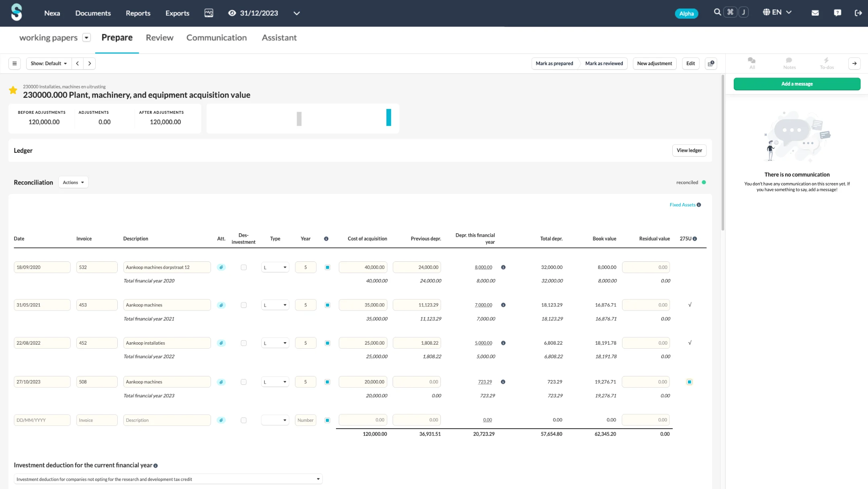Click the View ledger button

689,150
